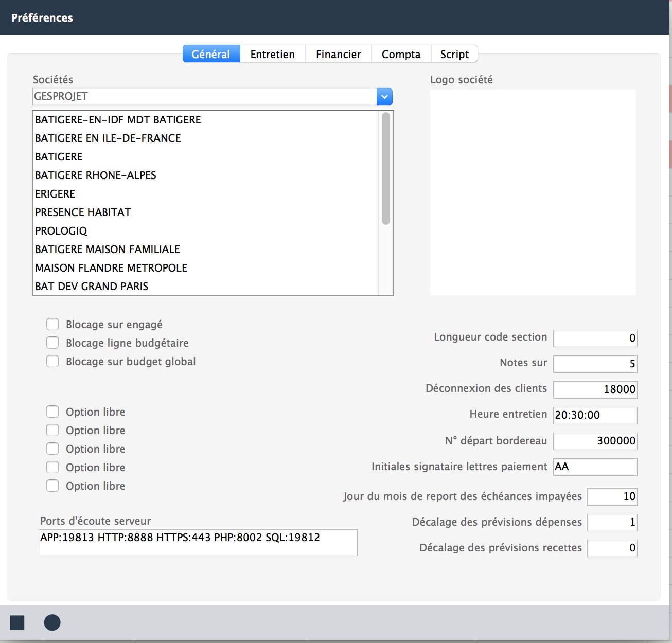Select the PROLOGIQ row
This screenshot has width=672, height=643.
206,231
